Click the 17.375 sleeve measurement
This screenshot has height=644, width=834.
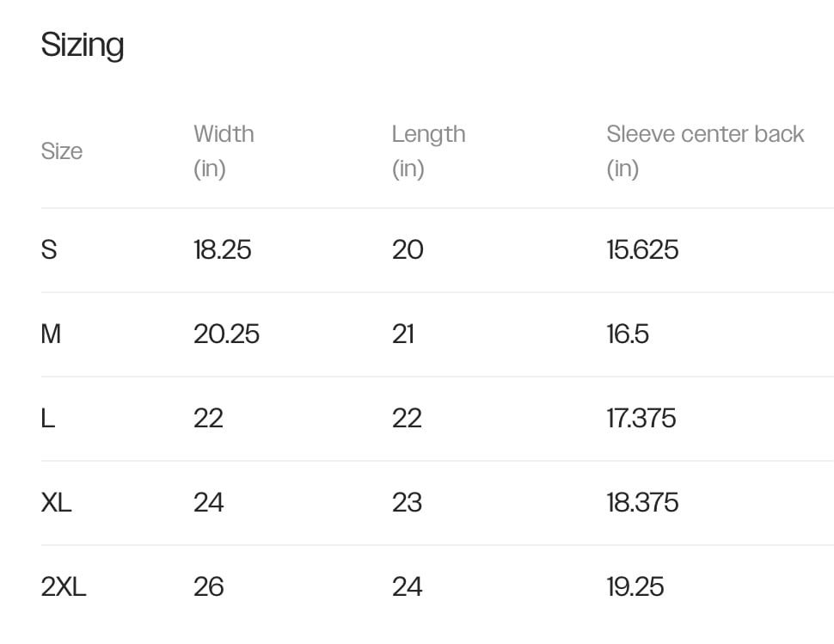[641, 418]
